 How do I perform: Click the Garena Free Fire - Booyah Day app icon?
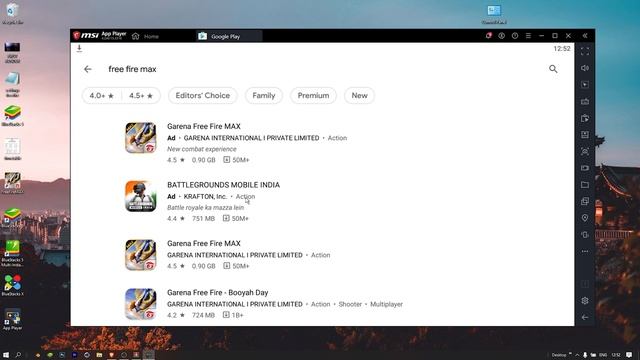(x=140, y=304)
